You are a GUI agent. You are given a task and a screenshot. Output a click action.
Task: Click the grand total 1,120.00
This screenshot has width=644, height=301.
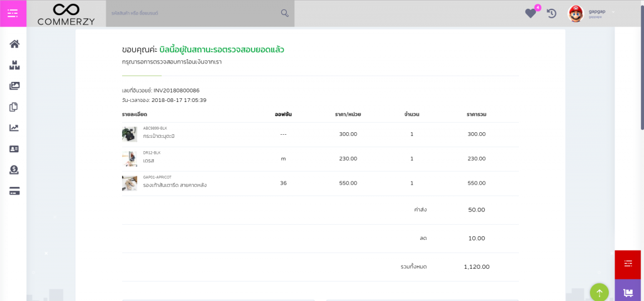(x=477, y=266)
